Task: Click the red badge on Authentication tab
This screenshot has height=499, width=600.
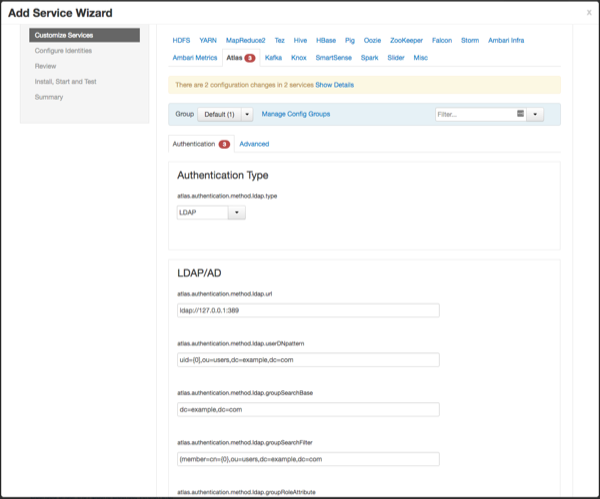Action: click(225, 144)
